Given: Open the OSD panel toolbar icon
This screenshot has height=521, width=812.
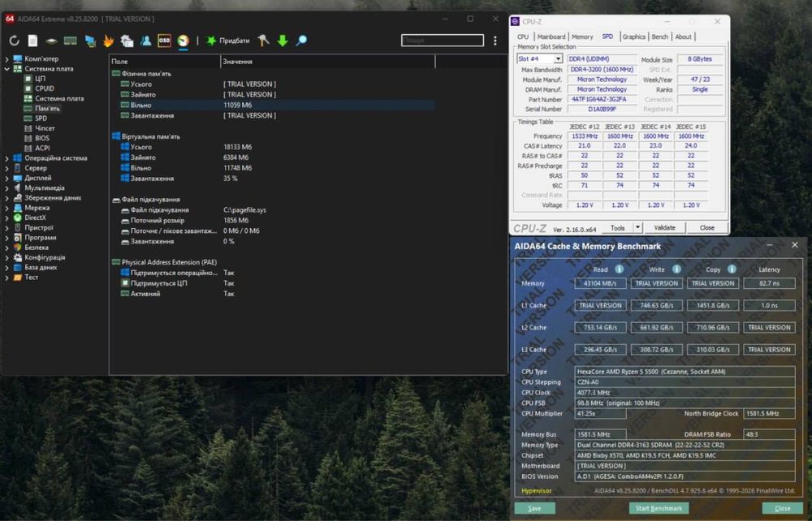Looking at the screenshot, I should (164, 41).
